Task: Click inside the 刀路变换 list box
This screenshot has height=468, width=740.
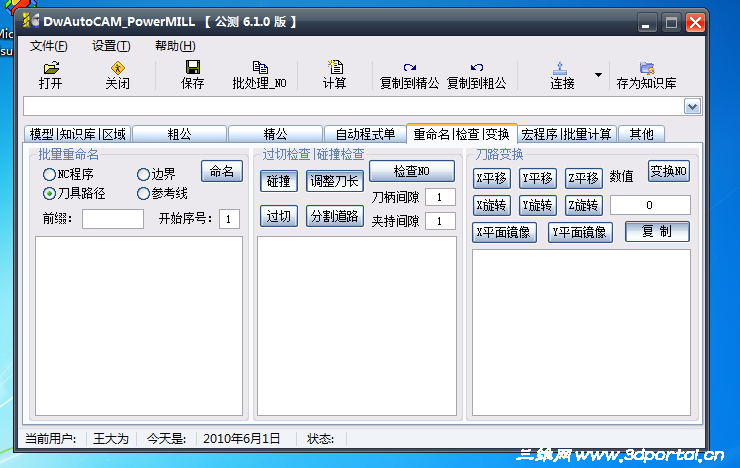Action: click(x=581, y=333)
